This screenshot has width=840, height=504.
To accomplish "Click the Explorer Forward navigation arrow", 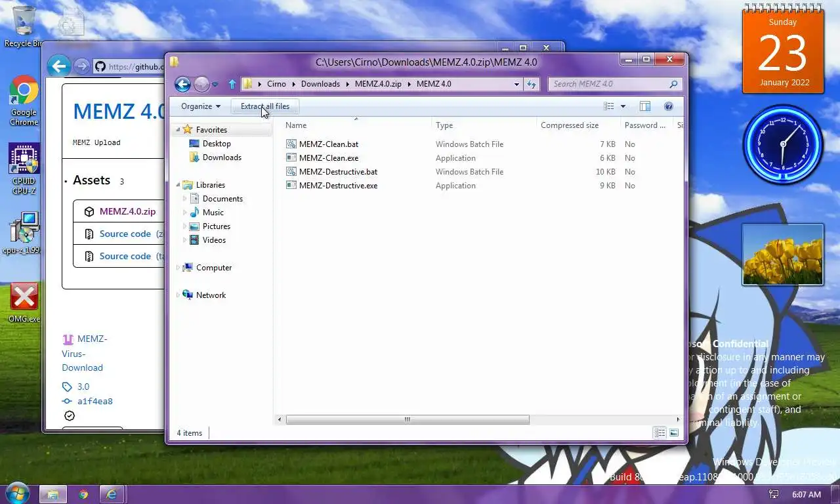I will click(201, 84).
